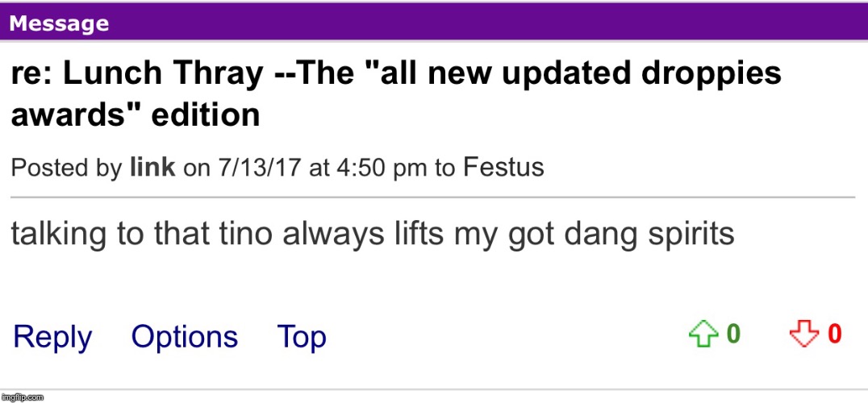Click the divider line below the post info

click(x=432, y=197)
